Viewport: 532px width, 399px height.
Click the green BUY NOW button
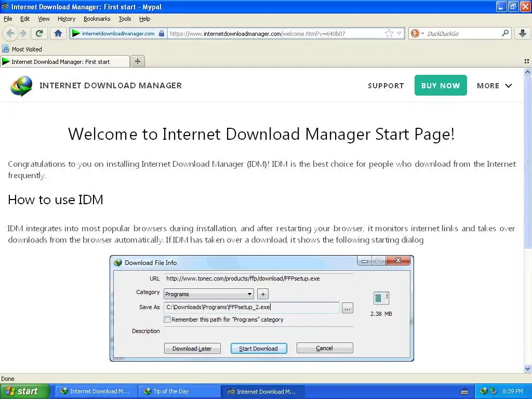tap(441, 85)
